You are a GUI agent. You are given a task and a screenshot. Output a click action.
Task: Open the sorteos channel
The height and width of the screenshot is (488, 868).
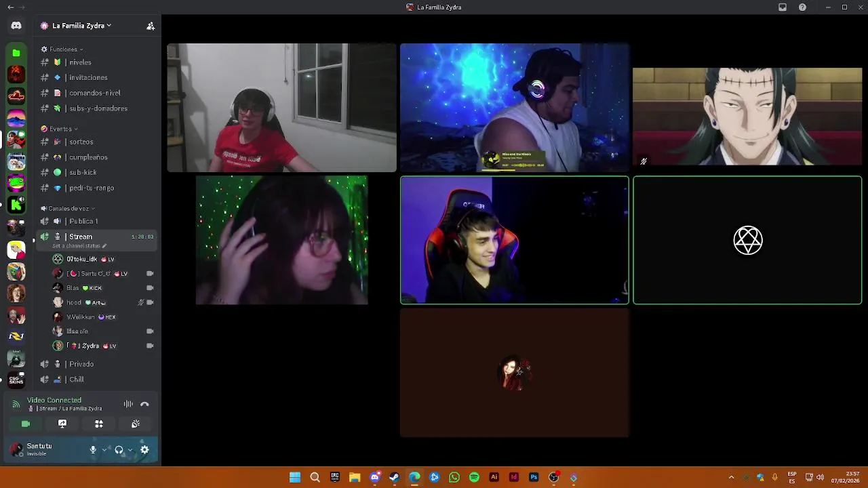click(x=97, y=142)
